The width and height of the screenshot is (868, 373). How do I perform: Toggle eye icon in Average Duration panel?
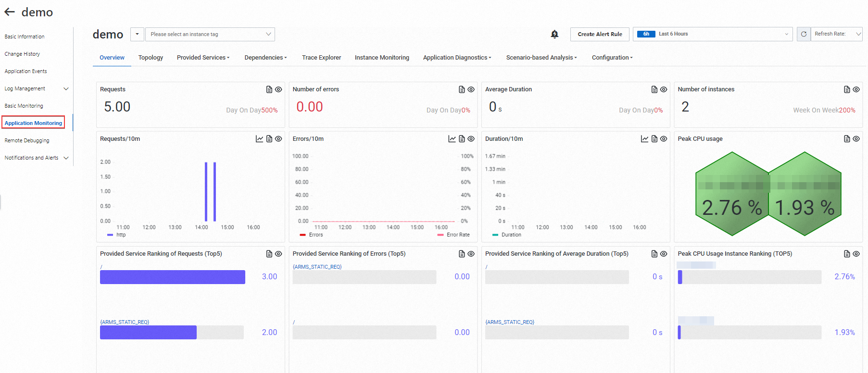click(664, 89)
